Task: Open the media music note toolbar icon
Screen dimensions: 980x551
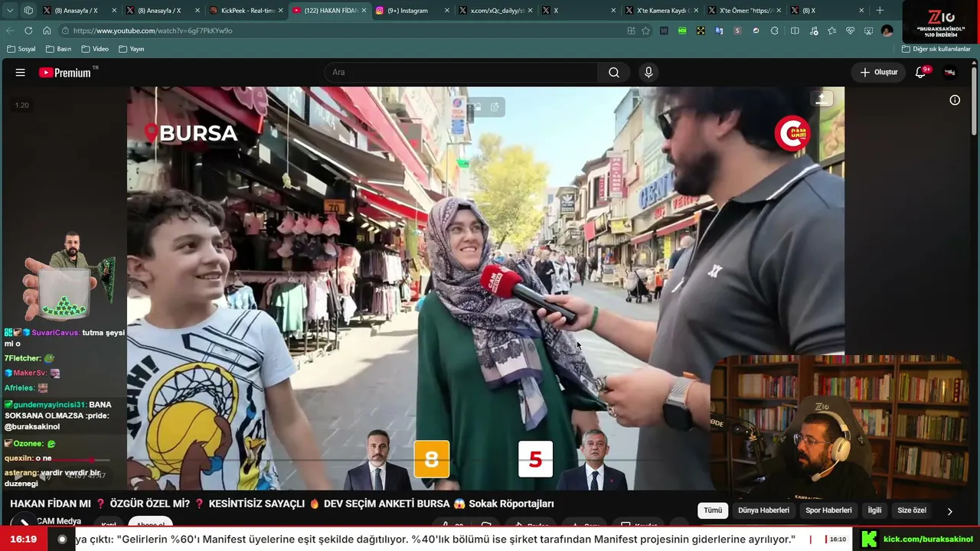Action: (x=813, y=31)
